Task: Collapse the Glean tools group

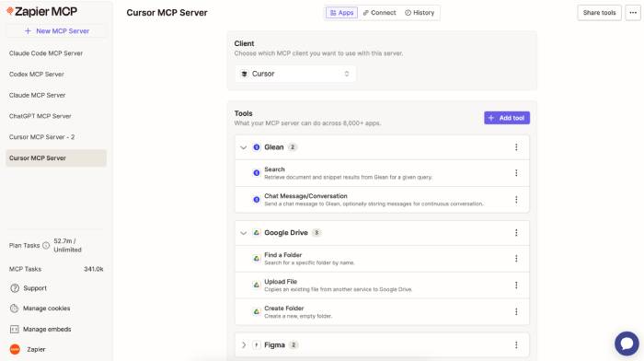Action: click(x=244, y=147)
